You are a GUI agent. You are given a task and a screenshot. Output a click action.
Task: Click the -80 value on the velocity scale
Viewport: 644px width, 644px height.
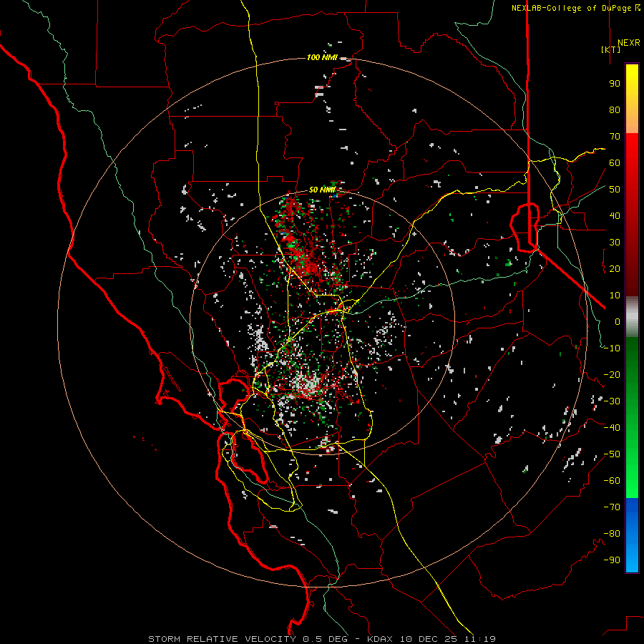pyautogui.click(x=612, y=534)
